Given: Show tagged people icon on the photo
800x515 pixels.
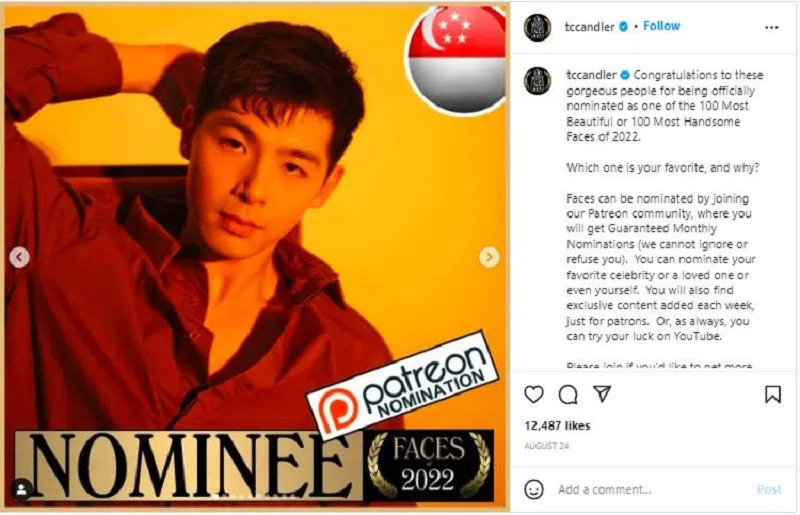Looking at the screenshot, I should (x=21, y=489).
